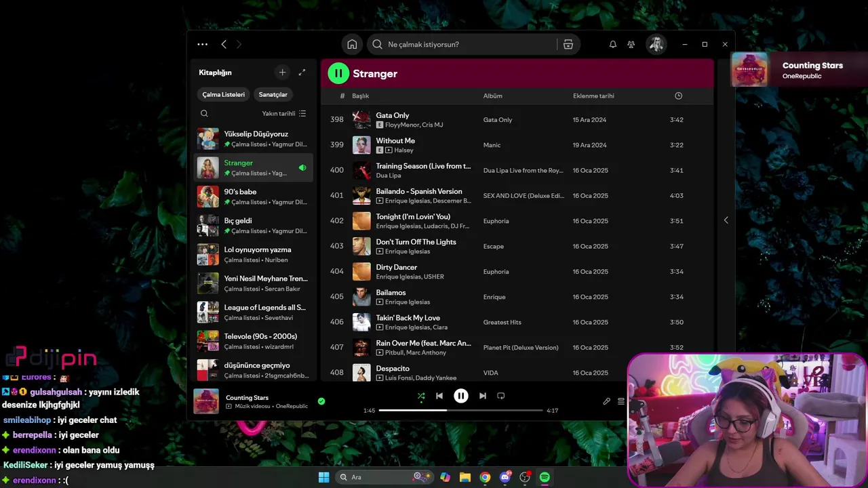Skip to next track

pyautogui.click(x=482, y=396)
